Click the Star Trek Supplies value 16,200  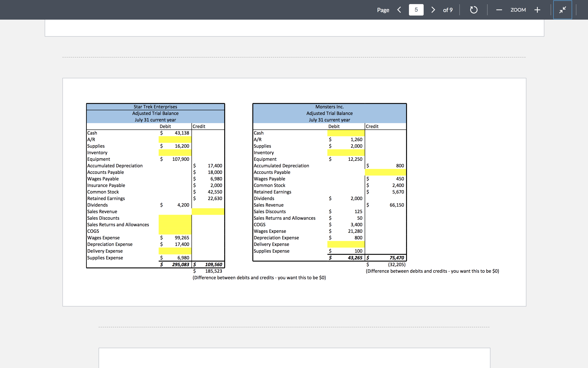coord(182,146)
